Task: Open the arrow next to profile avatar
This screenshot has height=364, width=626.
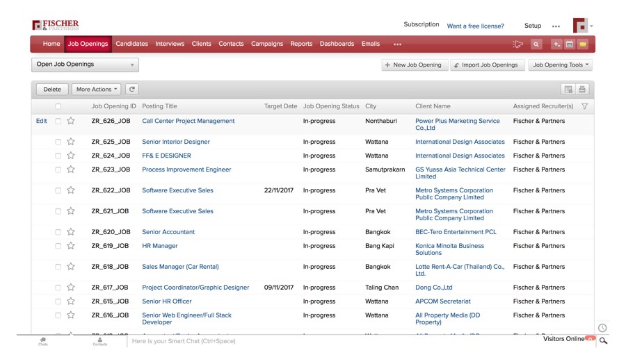Action: pyautogui.click(x=591, y=26)
